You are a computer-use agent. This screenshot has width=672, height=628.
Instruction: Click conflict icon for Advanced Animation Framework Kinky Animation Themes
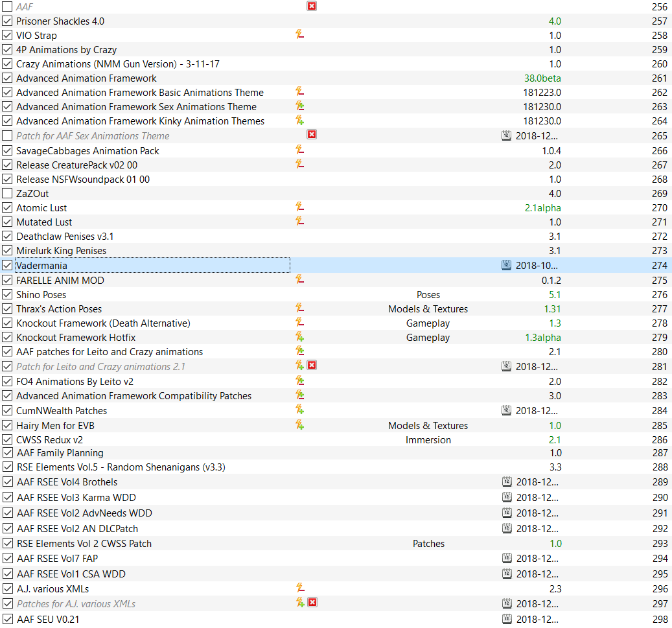299,120
